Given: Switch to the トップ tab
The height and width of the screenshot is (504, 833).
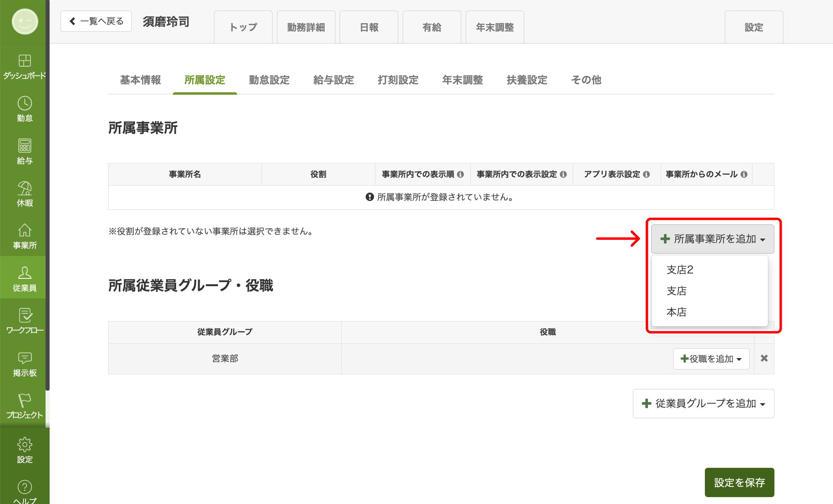Looking at the screenshot, I should 243,27.
